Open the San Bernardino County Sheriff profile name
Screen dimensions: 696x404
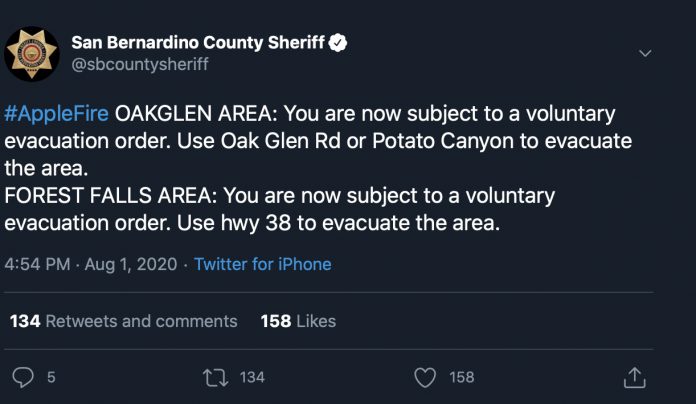click(x=198, y=43)
